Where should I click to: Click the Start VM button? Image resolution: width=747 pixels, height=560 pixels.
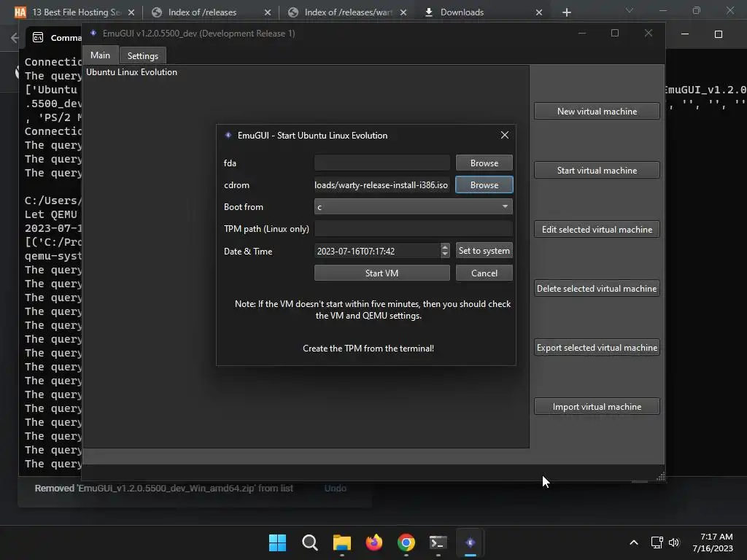(x=382, y=273)
